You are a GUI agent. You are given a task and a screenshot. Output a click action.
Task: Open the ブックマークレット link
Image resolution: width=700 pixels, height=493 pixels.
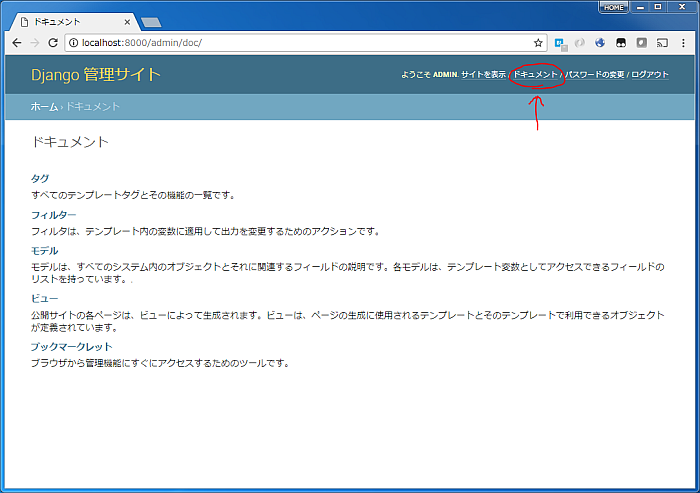[x=71, y=347]
